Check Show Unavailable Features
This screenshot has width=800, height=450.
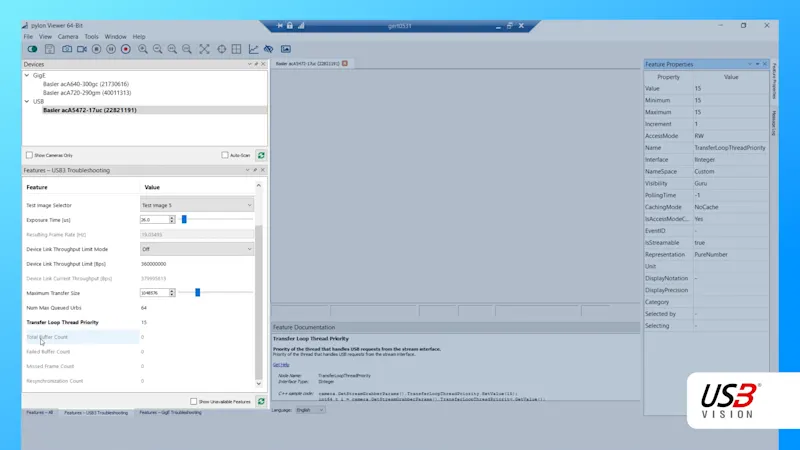(193, 402)
